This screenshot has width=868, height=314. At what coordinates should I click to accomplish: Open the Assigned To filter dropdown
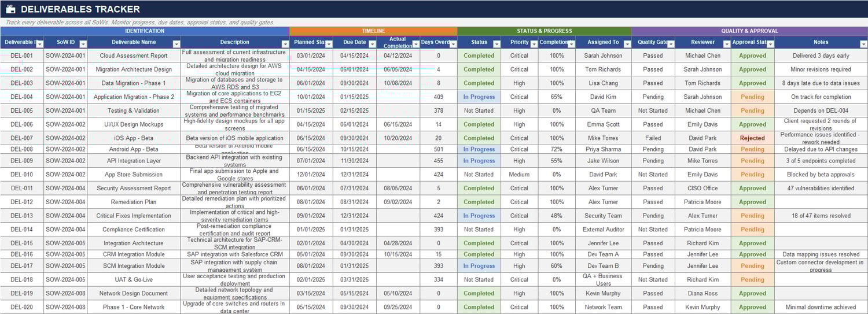(x=627, y=44)
